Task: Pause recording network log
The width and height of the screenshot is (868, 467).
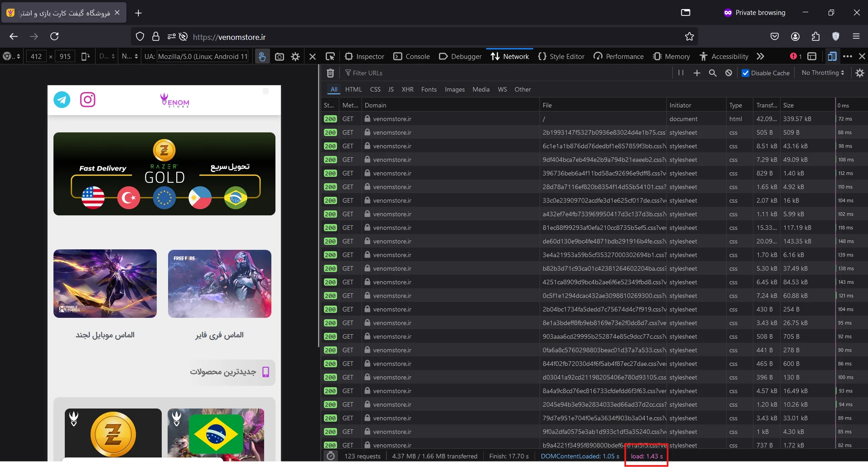Action: (x=681, y=73)
